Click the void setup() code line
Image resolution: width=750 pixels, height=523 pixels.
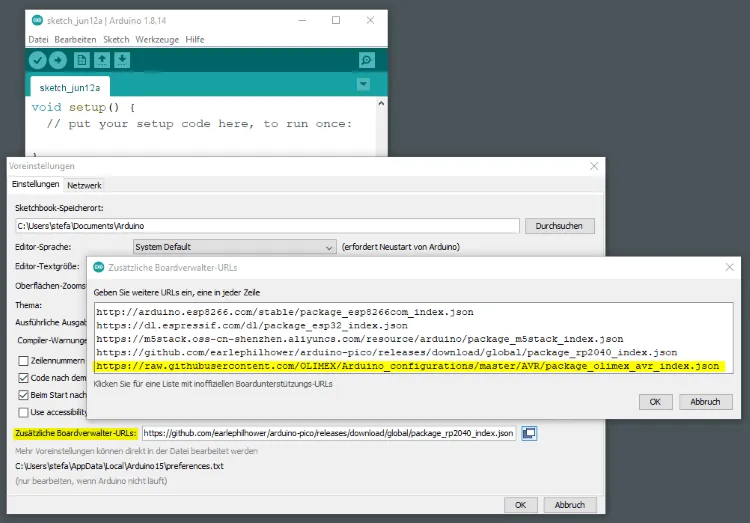coord(84,107)
